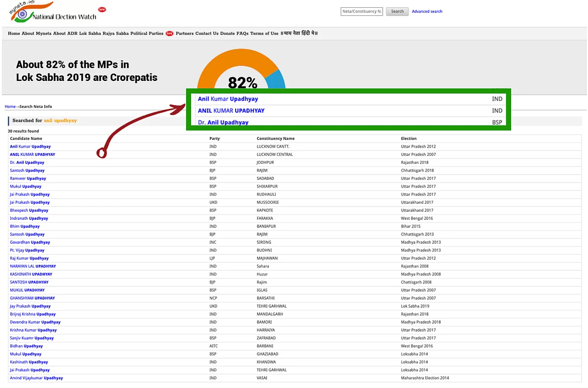Image resolution: width=588 pixels, height=388 pixels.
Task: Open Contact Us in the navigation
Action: [207, 33]
